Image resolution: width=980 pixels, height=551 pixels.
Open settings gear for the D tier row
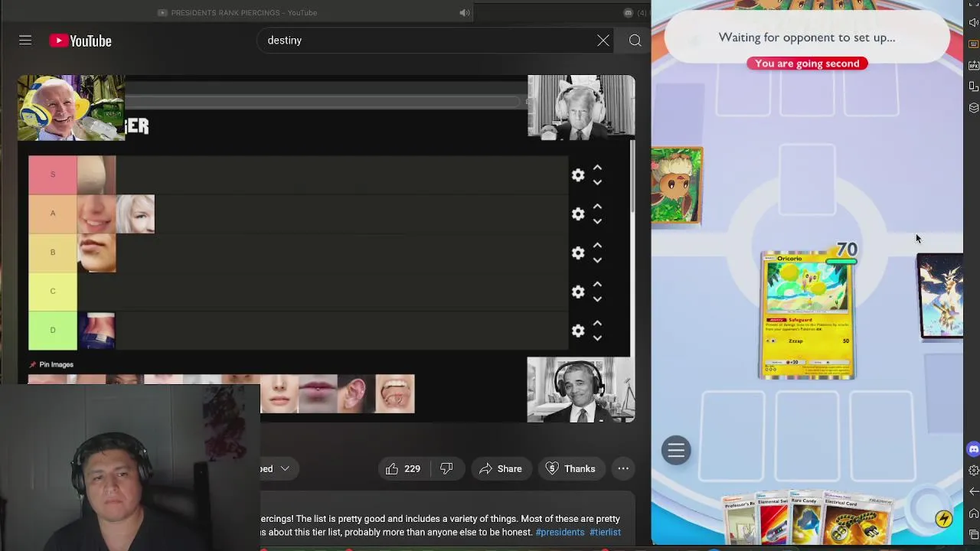[578, 331]
